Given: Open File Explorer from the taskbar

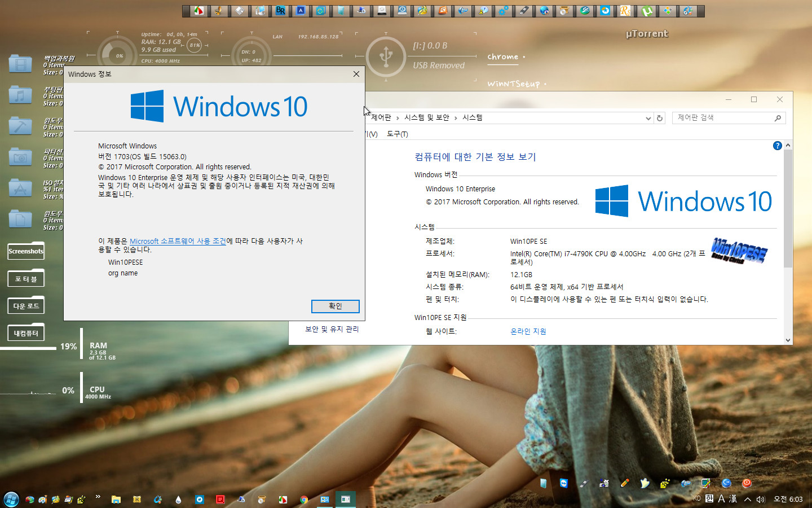Looking at the screenshot, I should click(116, 500).
